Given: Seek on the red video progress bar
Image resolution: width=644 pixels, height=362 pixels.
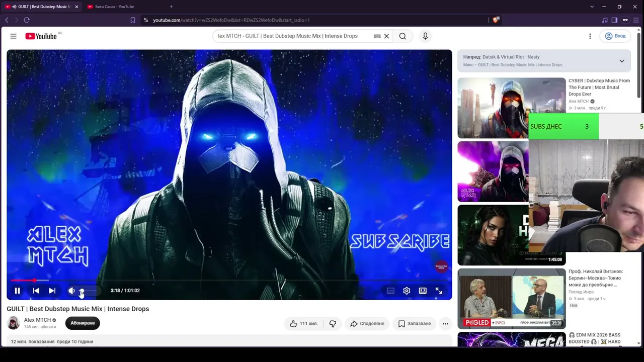Looking at the screenshot, I should tap(229, 281).
